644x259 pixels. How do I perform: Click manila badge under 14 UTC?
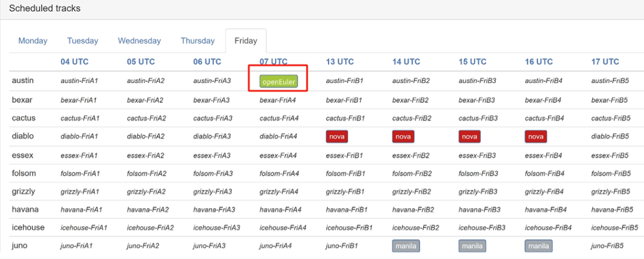(x=405, y=246)
